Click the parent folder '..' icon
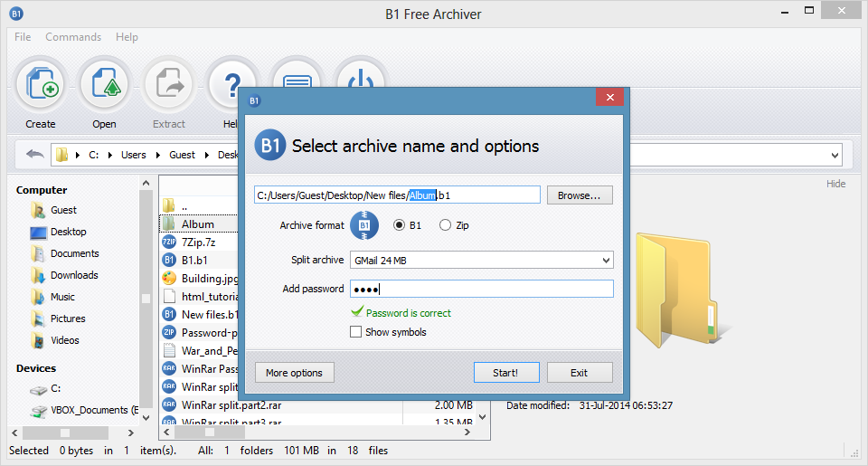 (x=169, y=206)
